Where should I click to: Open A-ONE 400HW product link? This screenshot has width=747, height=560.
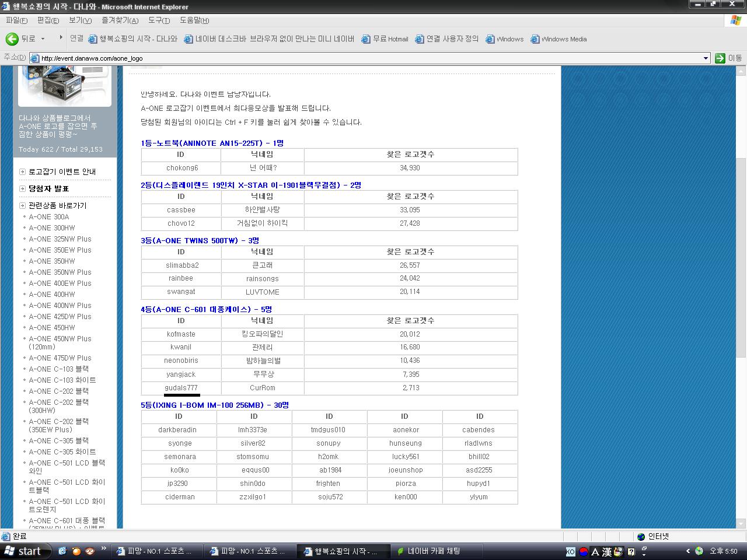[52, 294]
